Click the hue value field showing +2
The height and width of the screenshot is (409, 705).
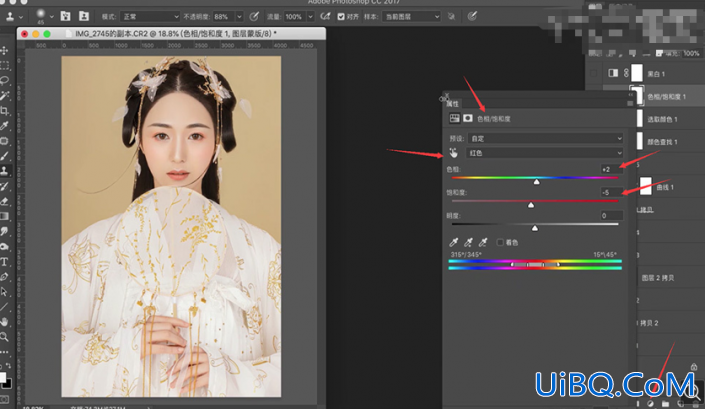(x=611, y=169)
